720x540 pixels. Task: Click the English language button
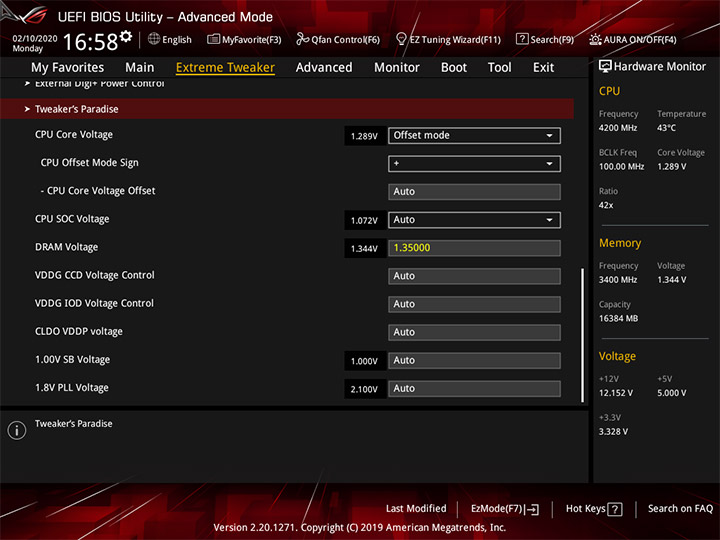pyautogui.click(x=170, y=39)
